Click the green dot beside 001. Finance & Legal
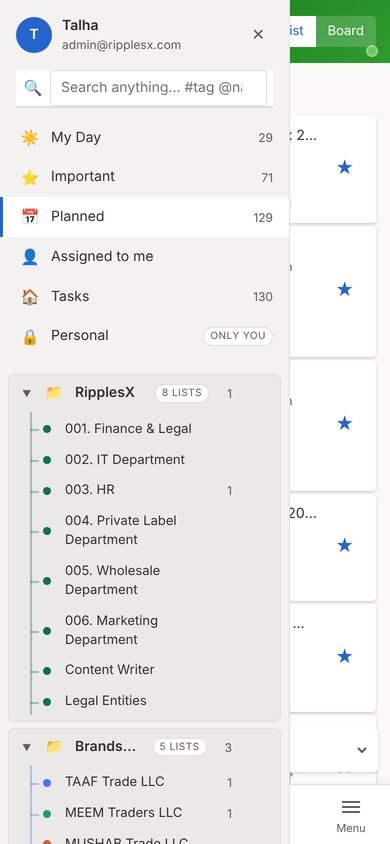This screenshot has width=390, height=844. point(47,429)
